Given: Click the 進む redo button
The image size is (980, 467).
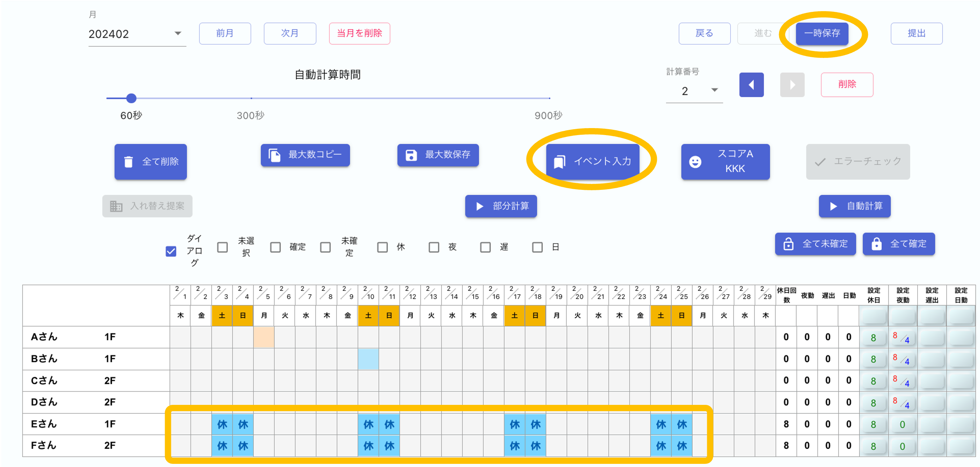Looking at the screenshot, I should pyautogui.click(x=763, y=34).
